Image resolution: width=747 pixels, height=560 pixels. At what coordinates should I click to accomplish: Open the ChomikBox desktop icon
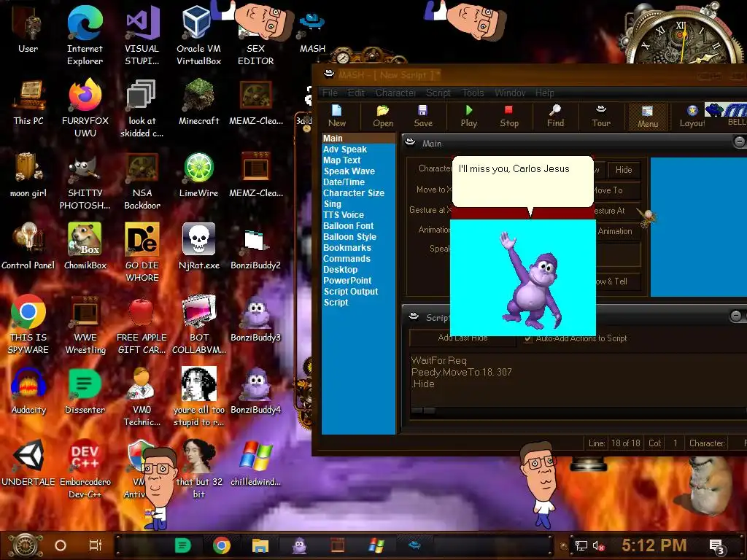coord(85,246)
